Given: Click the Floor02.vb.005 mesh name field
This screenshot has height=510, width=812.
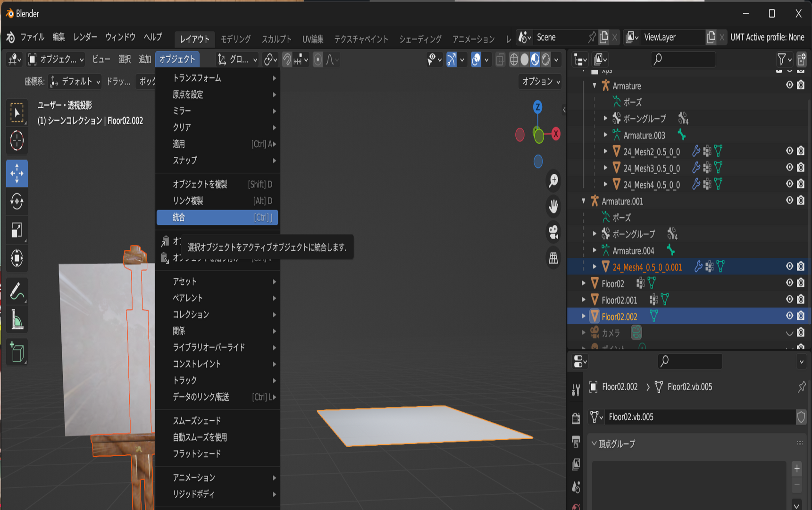Looking at the screenshot, I should pos(699,417).
